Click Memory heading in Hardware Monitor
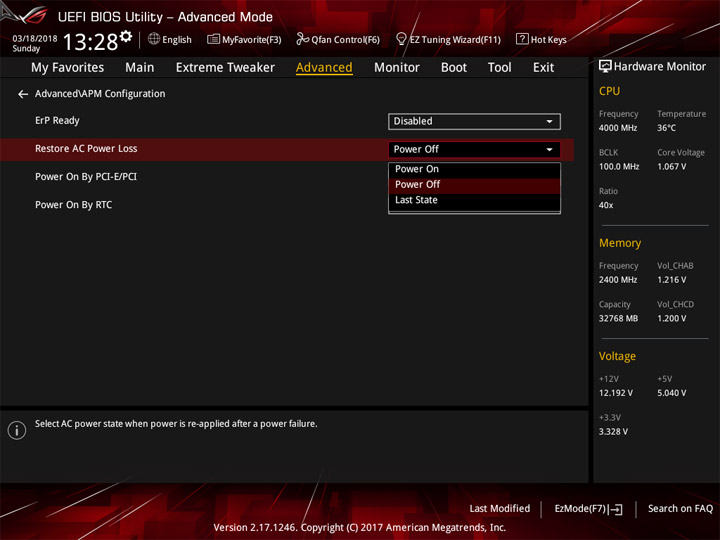This screenshot has width=720, height=540. [x=620, y=243]
